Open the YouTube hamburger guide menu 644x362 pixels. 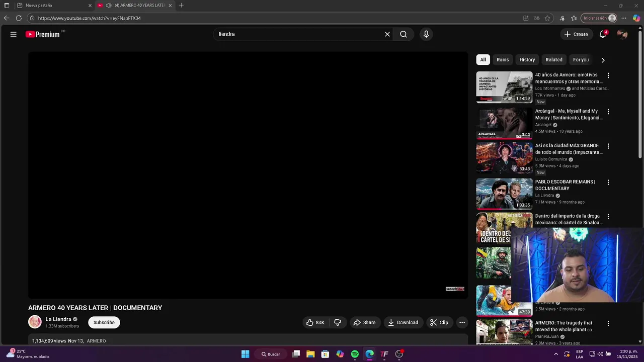[x=14, y=34]
